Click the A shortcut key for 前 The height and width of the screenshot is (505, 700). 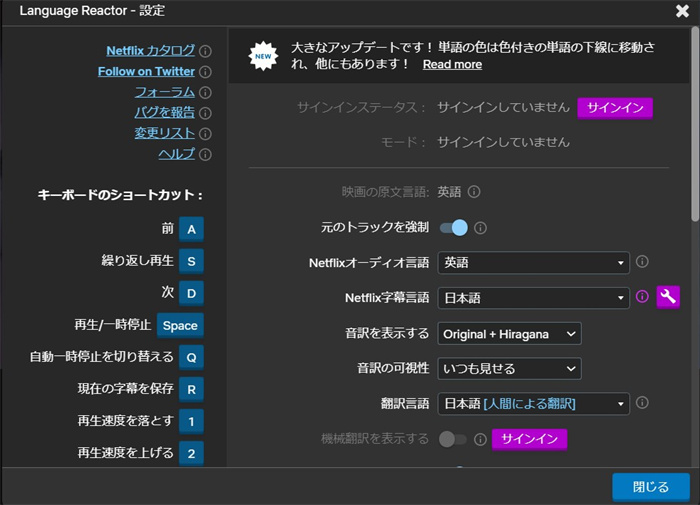[191, 229]
